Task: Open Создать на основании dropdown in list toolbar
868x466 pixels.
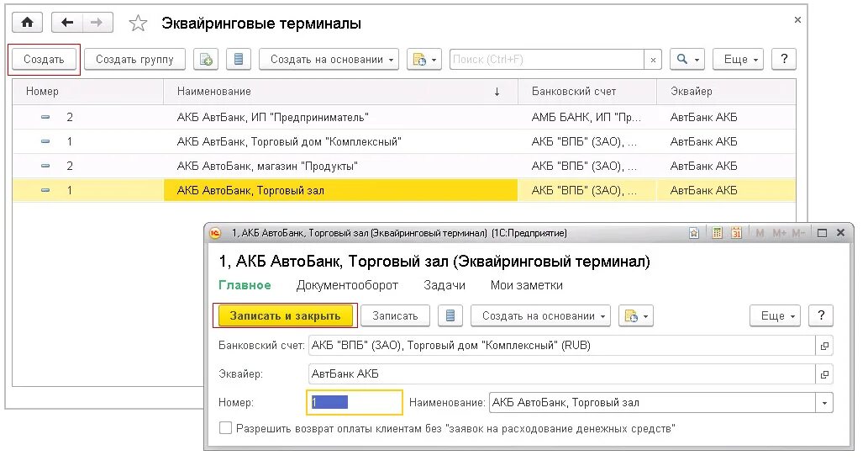Action: (329, 59)
